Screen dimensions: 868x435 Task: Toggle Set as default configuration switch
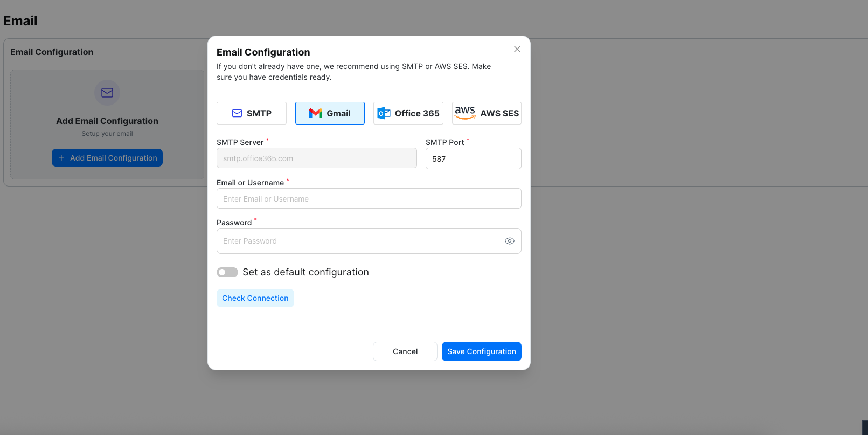[227, 272]
